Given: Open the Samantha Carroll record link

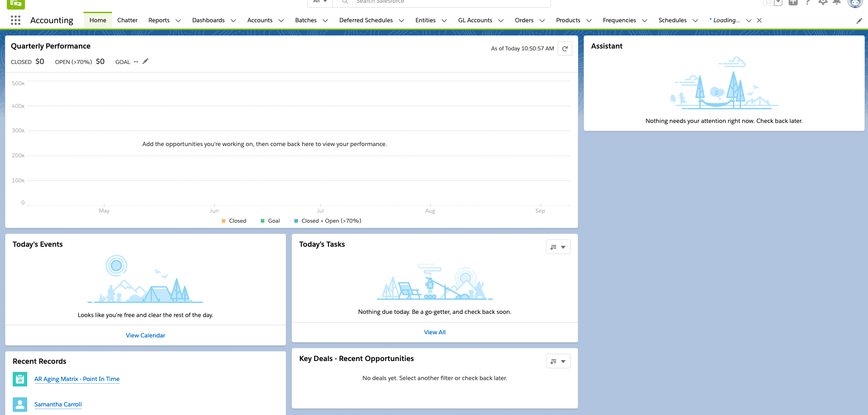Looking at the screenshot, I should point(58,405).
